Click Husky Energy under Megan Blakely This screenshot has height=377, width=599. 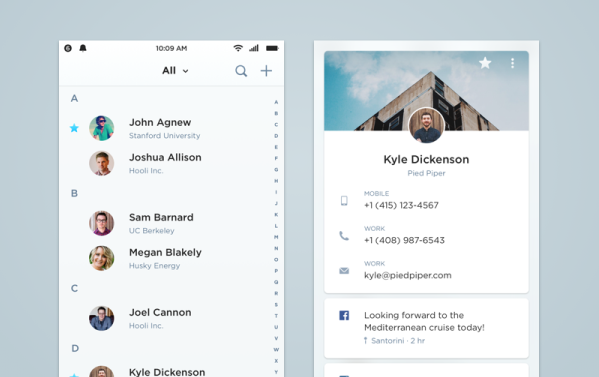tap(154, 266)
